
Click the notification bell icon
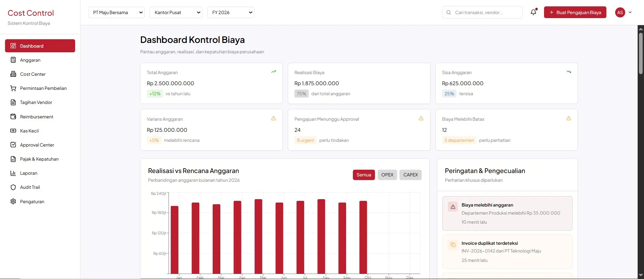coord(533,12)
